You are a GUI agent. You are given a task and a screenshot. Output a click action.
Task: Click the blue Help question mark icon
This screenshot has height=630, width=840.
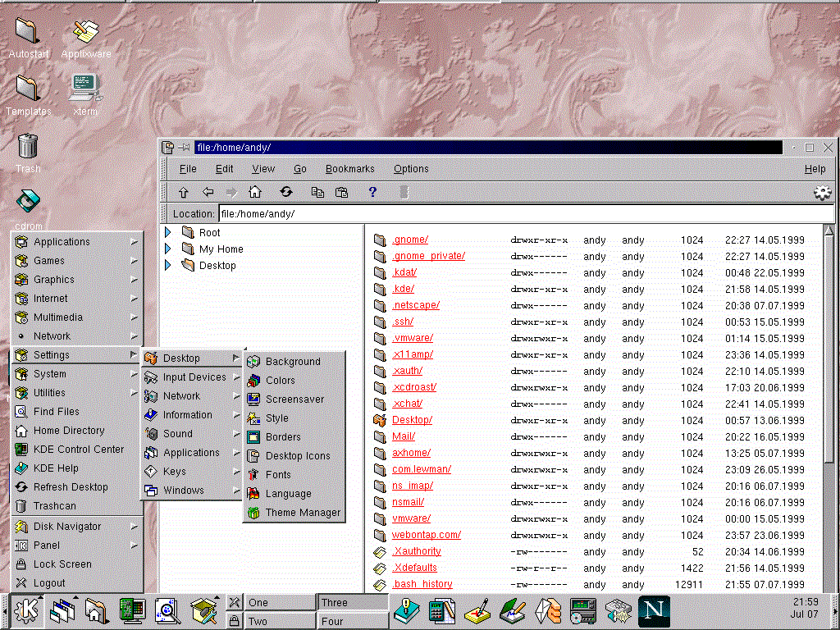[372, 192]
